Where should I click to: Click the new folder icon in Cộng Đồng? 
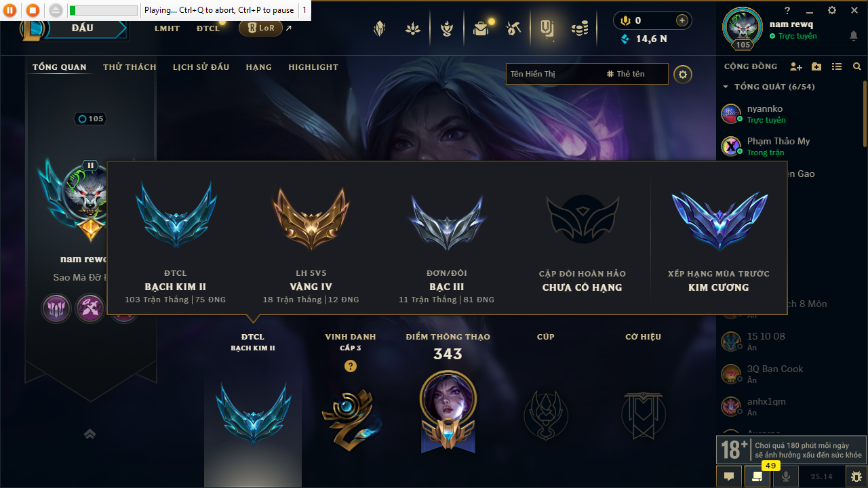[x=816, y=66]
